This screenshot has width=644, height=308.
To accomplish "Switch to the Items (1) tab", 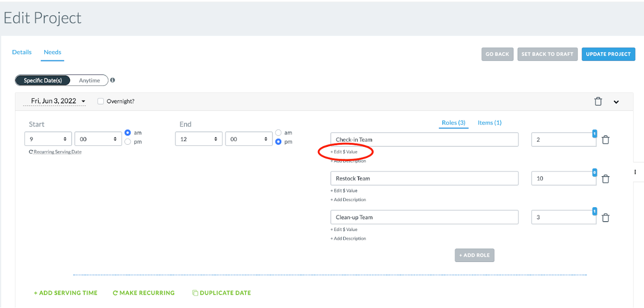I will [x=489, y=122].
